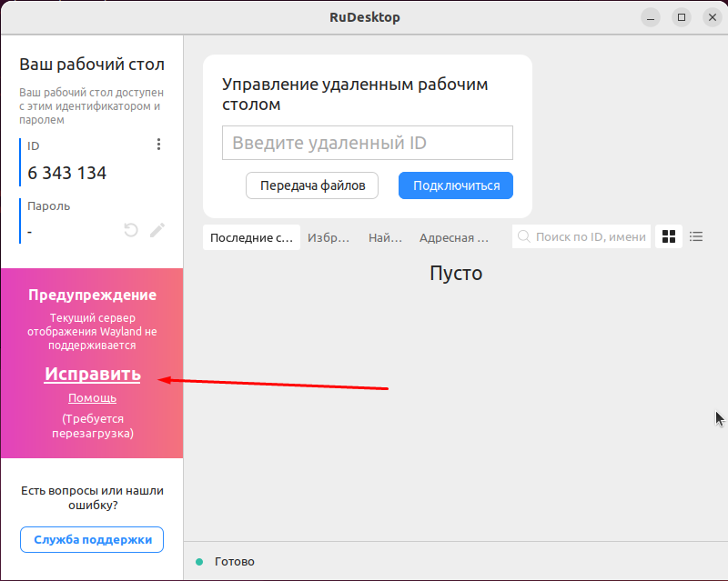
Task: Click the 'Ваш рабочий стол' heading
Action: pyautogui.click(x=92, y=64)
